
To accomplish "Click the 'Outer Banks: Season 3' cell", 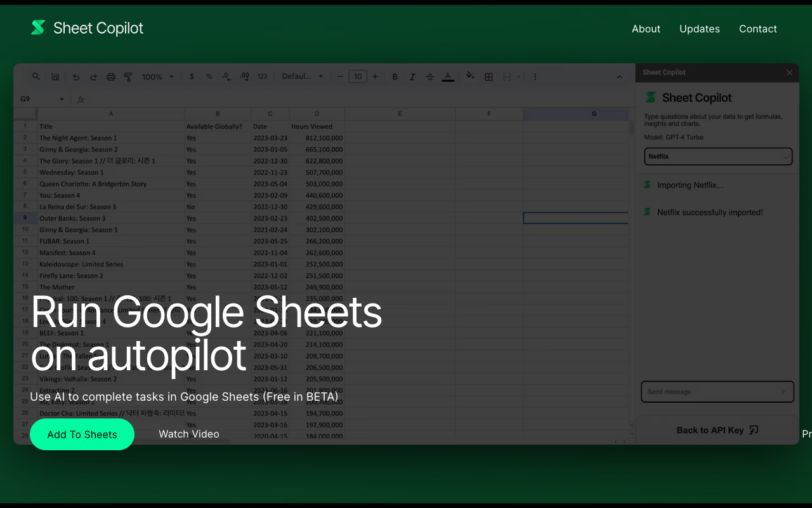I will coord(111,218).
